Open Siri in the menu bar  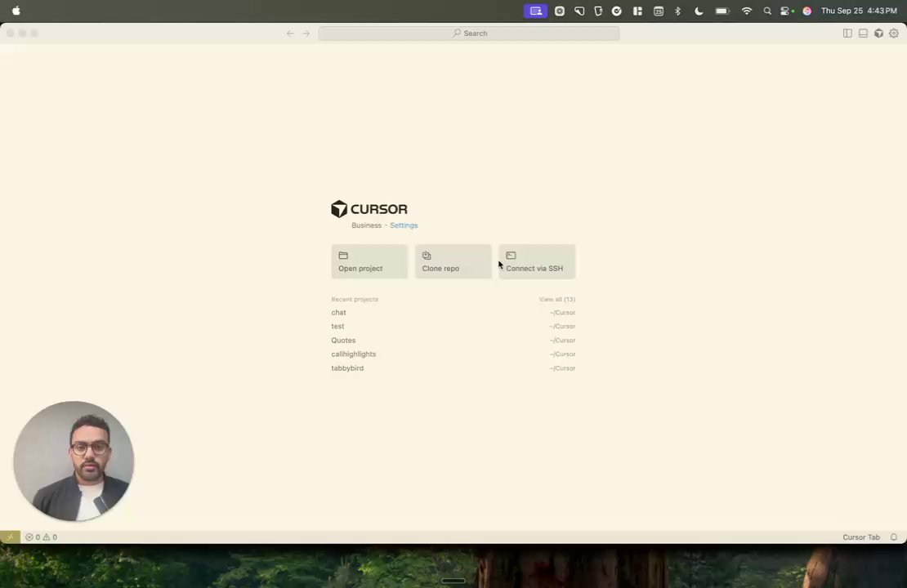pyautogui.click(x=807, y=11)
